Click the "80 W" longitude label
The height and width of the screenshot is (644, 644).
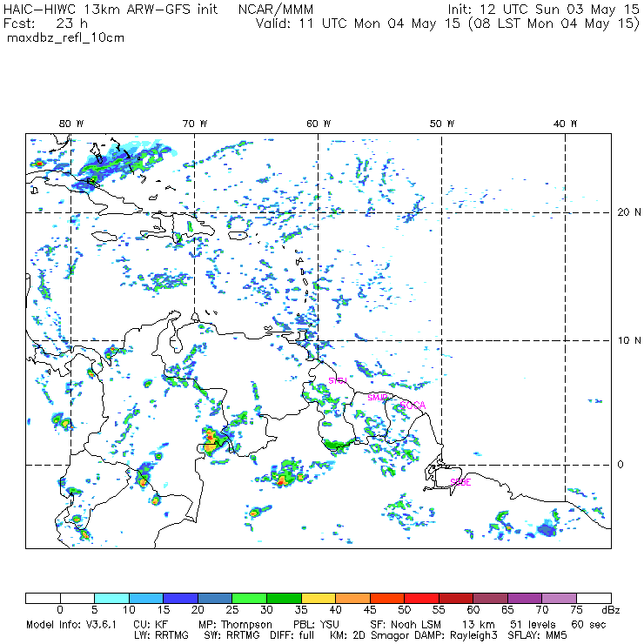71,124
